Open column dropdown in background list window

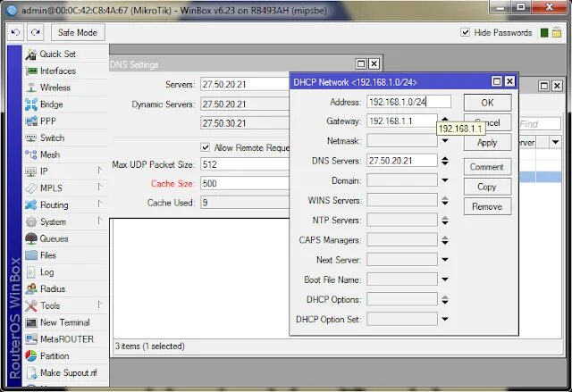pyautogui.click(x=555, y=142)
